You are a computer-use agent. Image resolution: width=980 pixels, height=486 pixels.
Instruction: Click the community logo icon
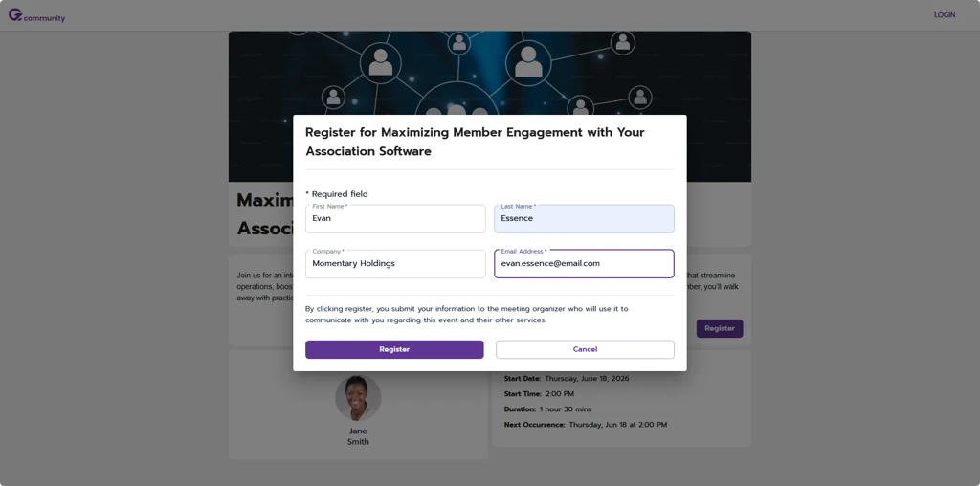[15, 15]
